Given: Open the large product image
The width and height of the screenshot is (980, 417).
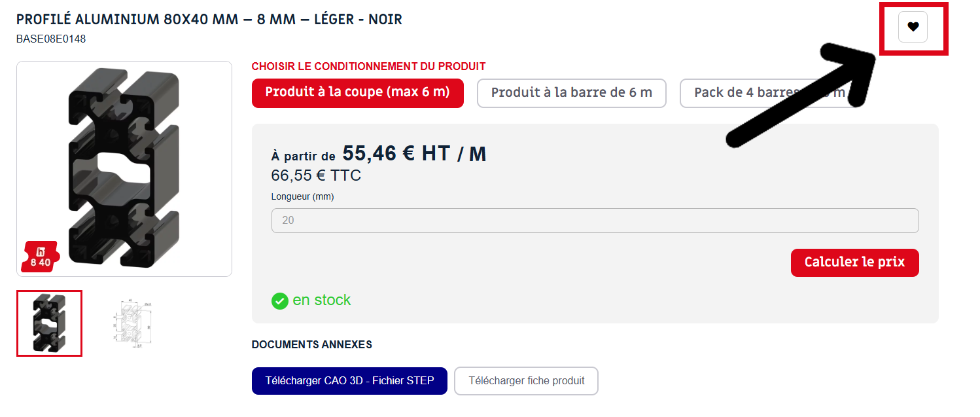Looking at the screenshot, I should point(124,169).
